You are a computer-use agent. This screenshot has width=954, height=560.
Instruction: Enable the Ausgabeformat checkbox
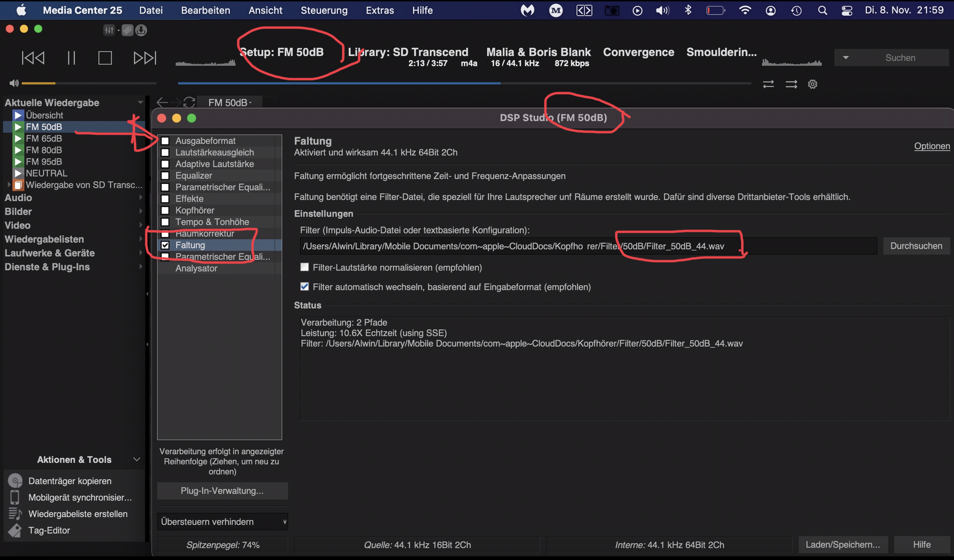click(165, 141)
